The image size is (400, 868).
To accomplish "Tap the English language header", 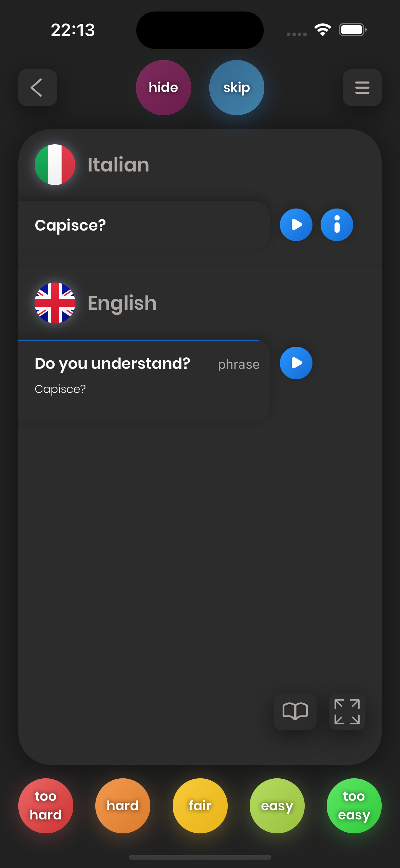I will tap(122, 303).
